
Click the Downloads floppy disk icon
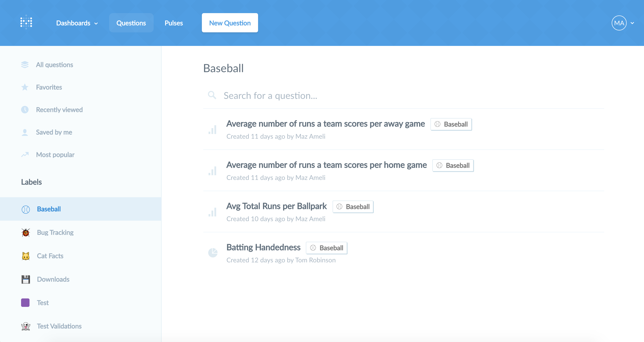pos(26,279)
